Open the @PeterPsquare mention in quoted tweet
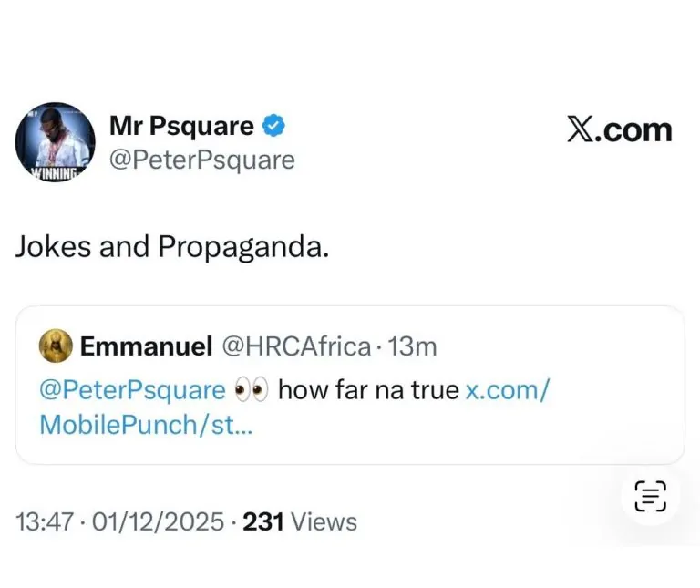Image resolution: width=700 pixels, height=588 pixels. coord(133,390)
